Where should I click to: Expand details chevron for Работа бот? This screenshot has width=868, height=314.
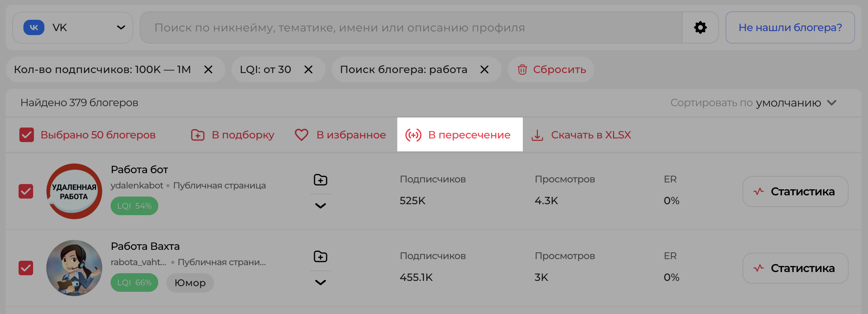coord(320,206)
